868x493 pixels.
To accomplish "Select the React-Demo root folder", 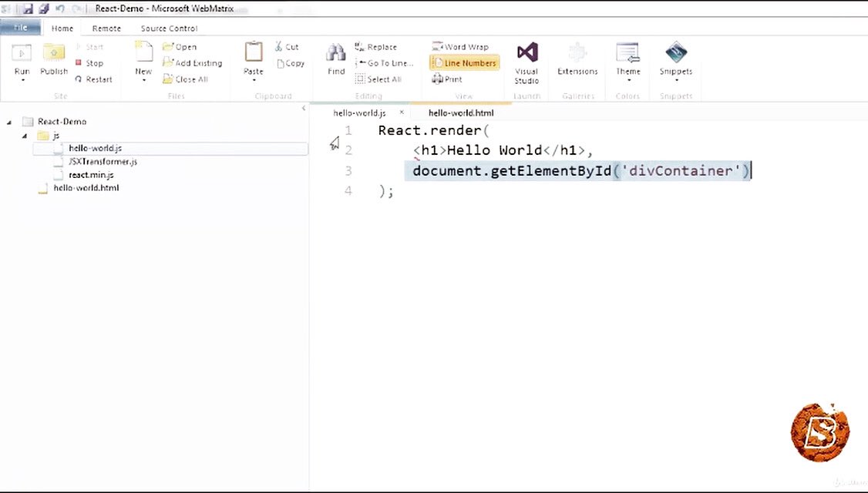I will point(62,122).
